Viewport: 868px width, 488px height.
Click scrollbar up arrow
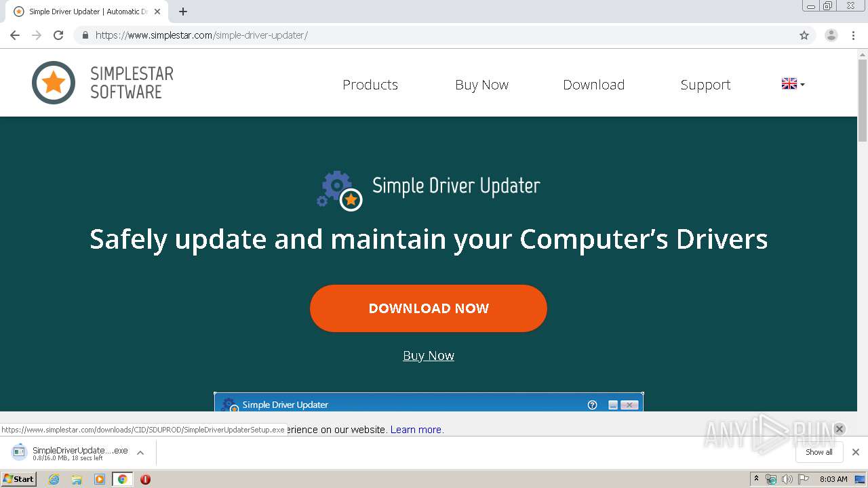tap(863, 54)
